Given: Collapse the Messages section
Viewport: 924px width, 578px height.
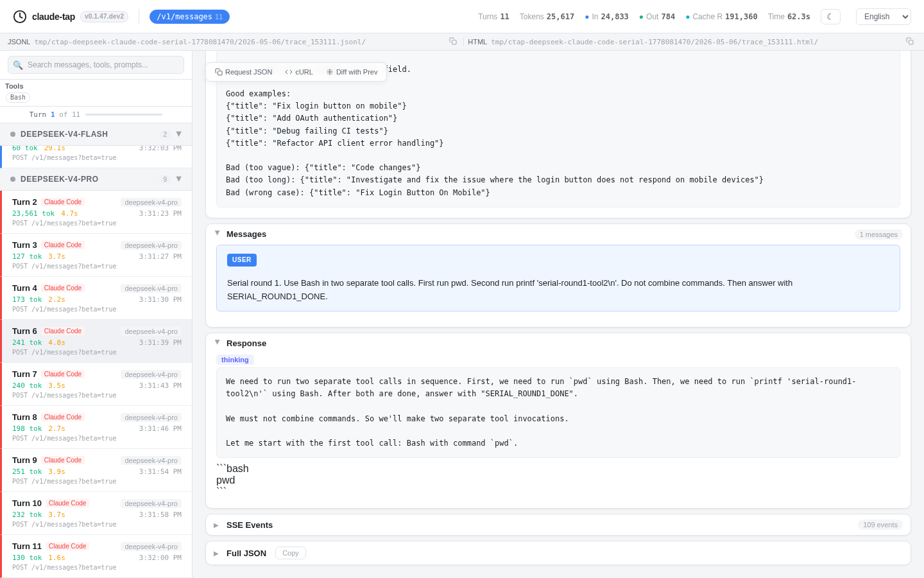Looking at the screenshot, I should 218,234.
